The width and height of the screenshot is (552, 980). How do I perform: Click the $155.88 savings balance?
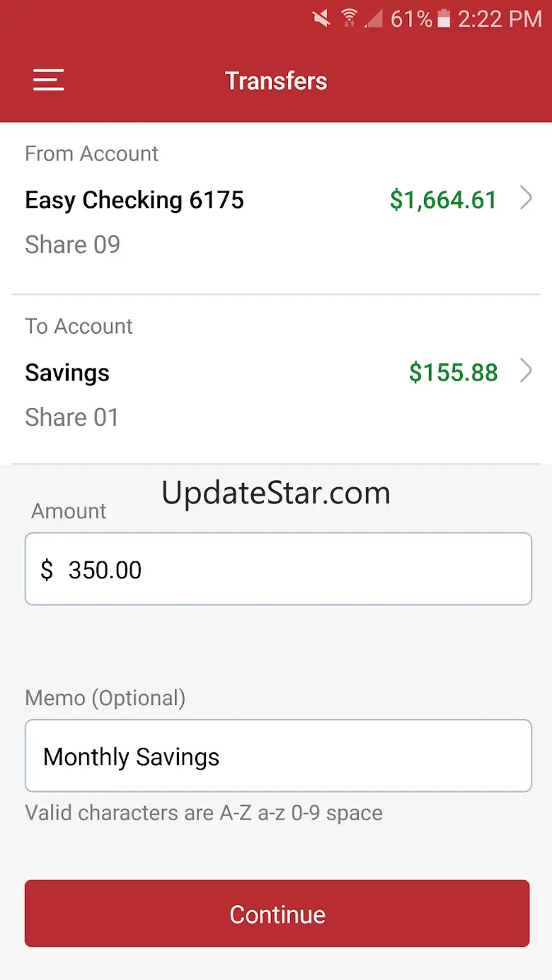pos(453,373)
